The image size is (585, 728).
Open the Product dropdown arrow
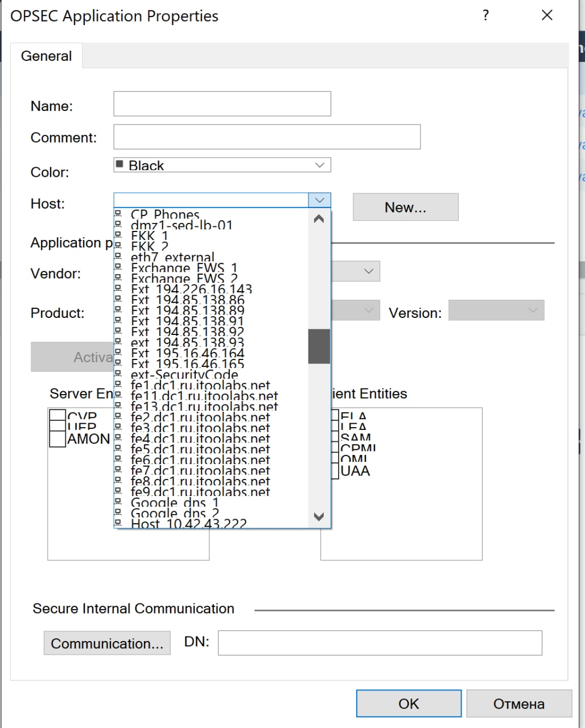tap(369, 310)
